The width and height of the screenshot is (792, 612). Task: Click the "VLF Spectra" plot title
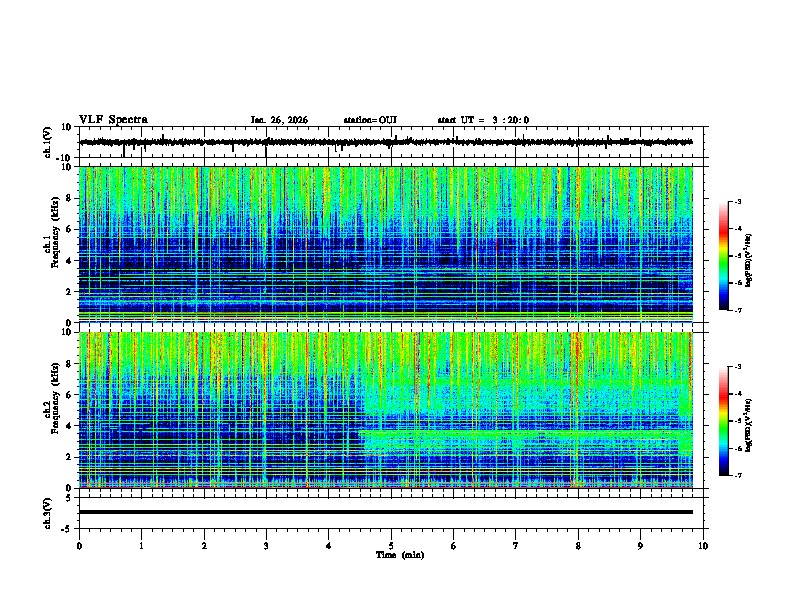pyautogui.click(x=113, y=120)
